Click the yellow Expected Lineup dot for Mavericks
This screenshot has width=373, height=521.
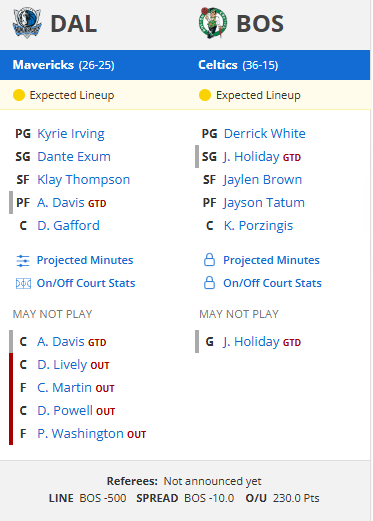[x=19, y=95]
